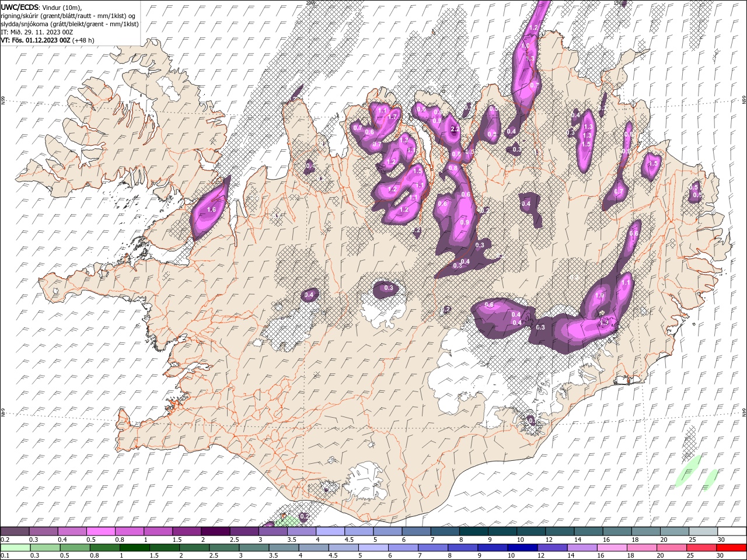Click the 'IT: Mið. 29. 11. 2023 00Z' timestamp
This screenshot has width=747, height=560.
click(x=37, y=32)
